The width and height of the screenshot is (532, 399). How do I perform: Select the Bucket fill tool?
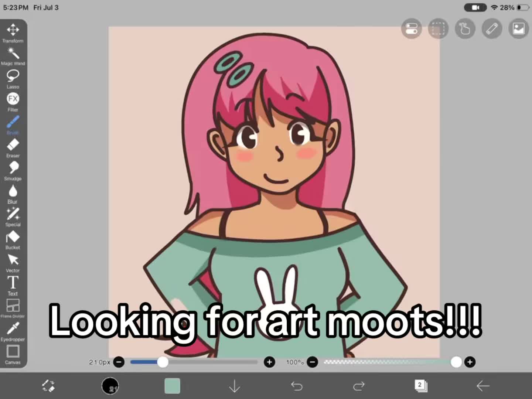(x=13, y=240)
